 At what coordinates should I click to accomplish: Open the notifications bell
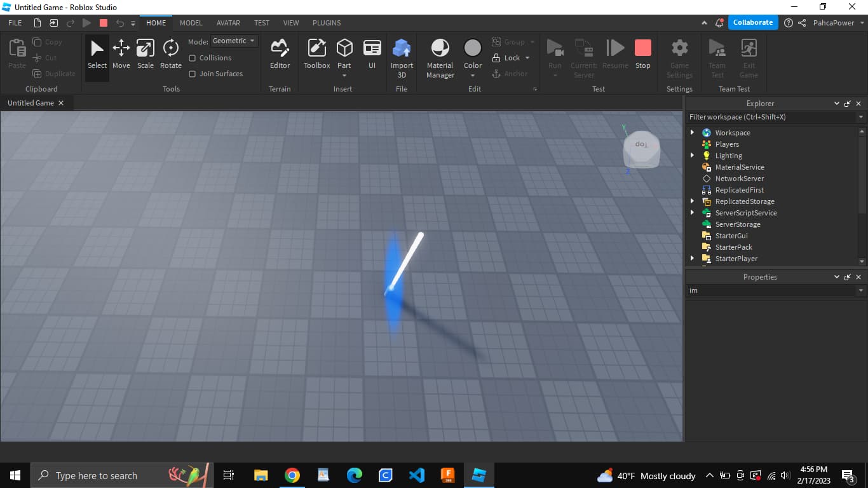point(719,23)
